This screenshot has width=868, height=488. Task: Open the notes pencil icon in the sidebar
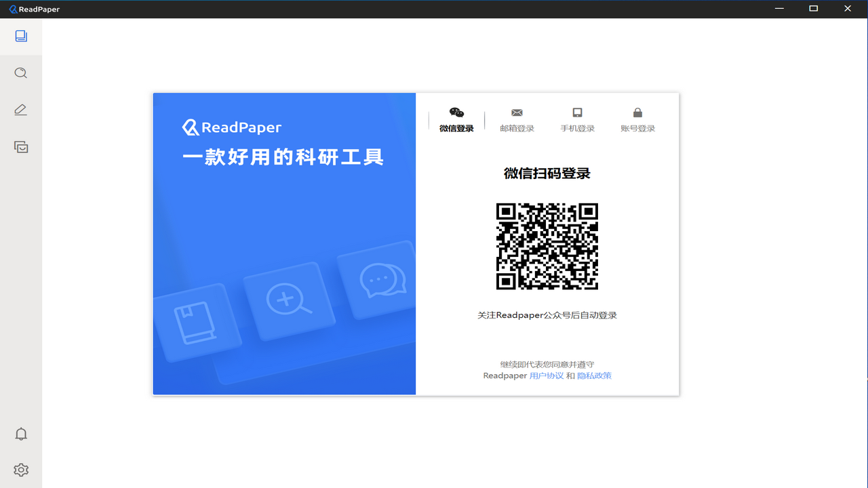tap(21, 110)
